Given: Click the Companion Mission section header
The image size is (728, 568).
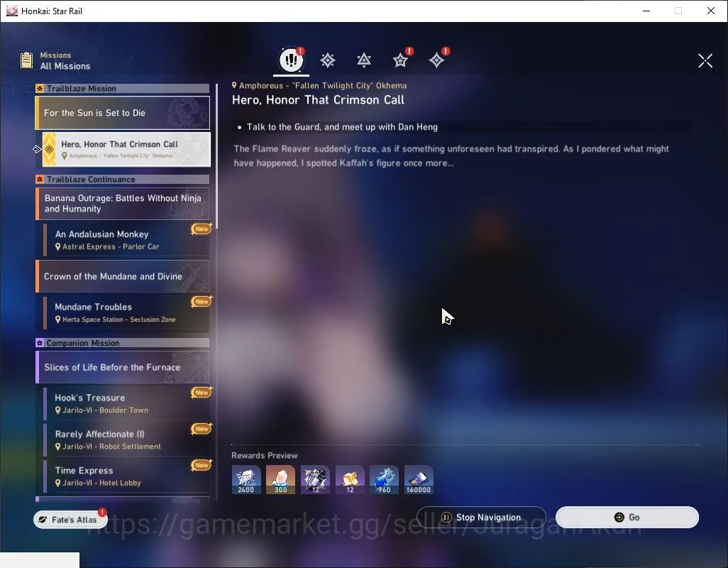Looking at the screenshot, I should (x=123, y=343).
